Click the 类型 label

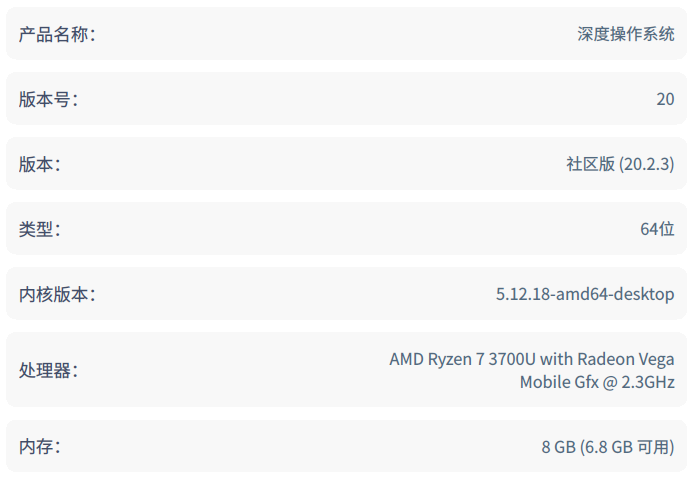point(39,230)
